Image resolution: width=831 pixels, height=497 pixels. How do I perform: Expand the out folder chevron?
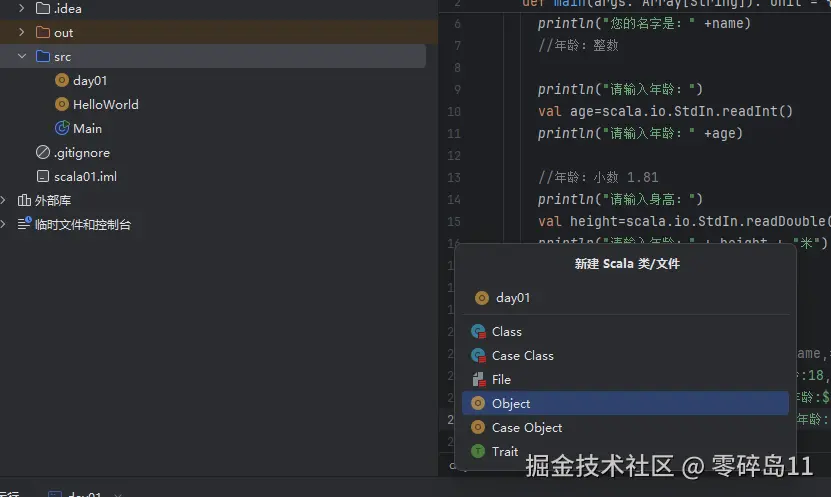(22, 32)
